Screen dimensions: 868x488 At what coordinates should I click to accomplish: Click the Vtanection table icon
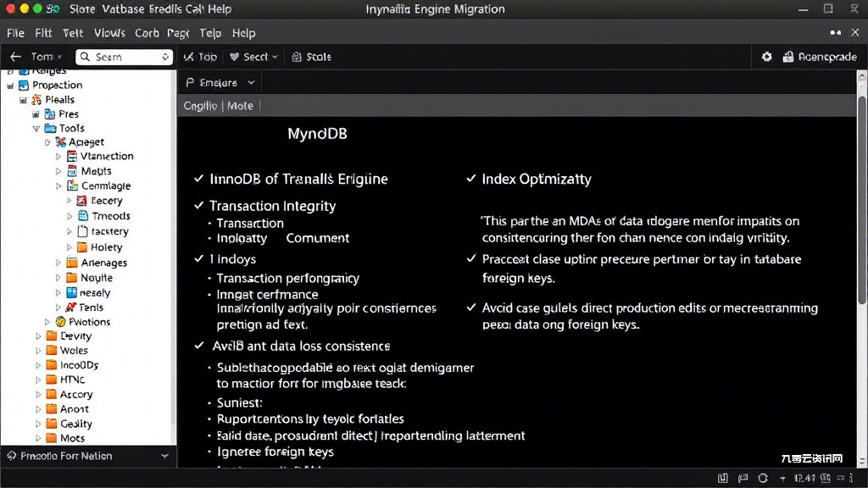(x=72, y=157)
